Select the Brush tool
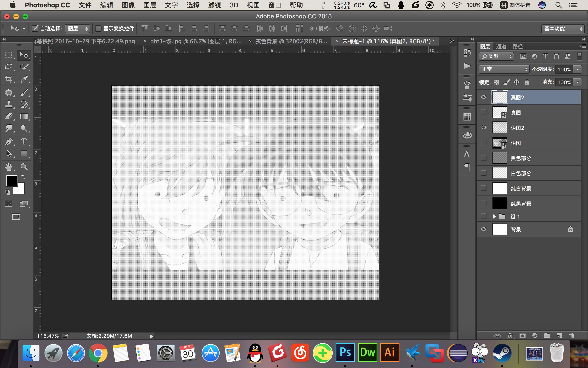 24,92
